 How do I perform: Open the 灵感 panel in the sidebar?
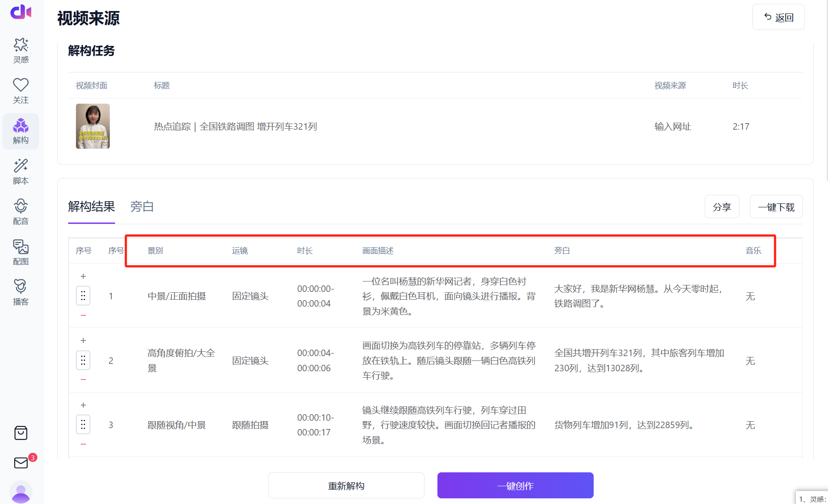(x=20, y=50)
